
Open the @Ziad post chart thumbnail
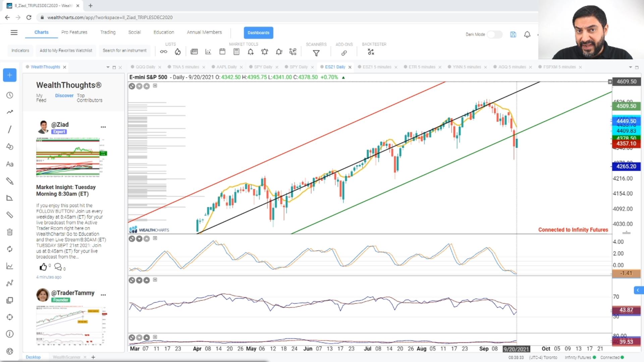point(71,157)
